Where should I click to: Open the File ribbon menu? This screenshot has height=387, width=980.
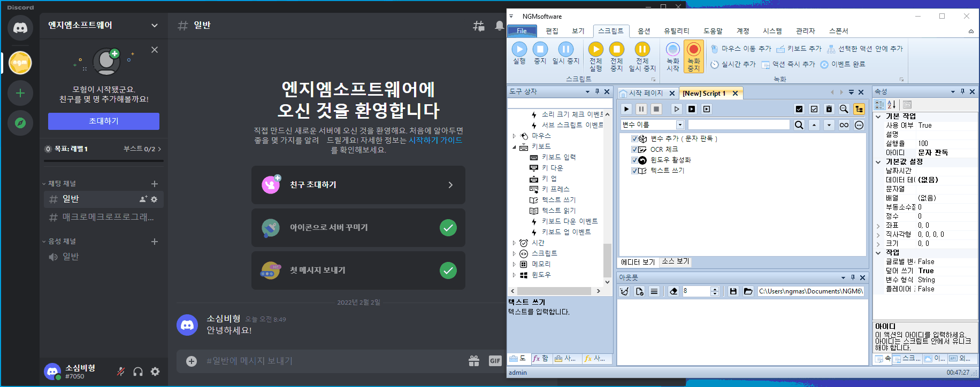pyautogui.click(x=522, y=31)
